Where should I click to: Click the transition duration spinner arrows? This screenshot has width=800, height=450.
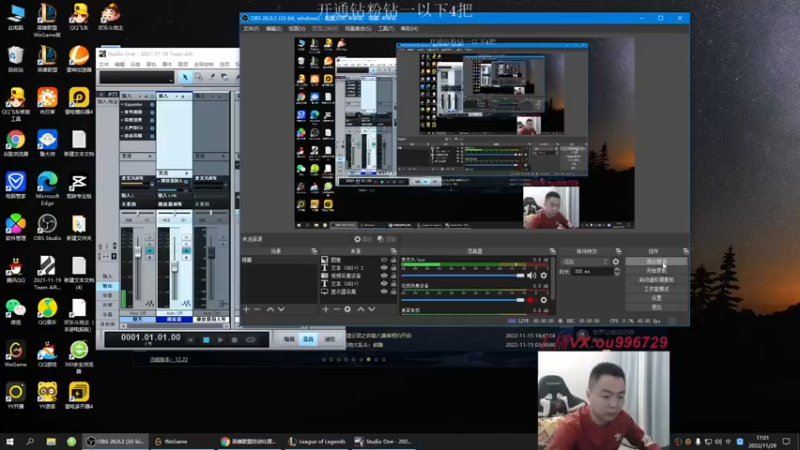(617, 272)
